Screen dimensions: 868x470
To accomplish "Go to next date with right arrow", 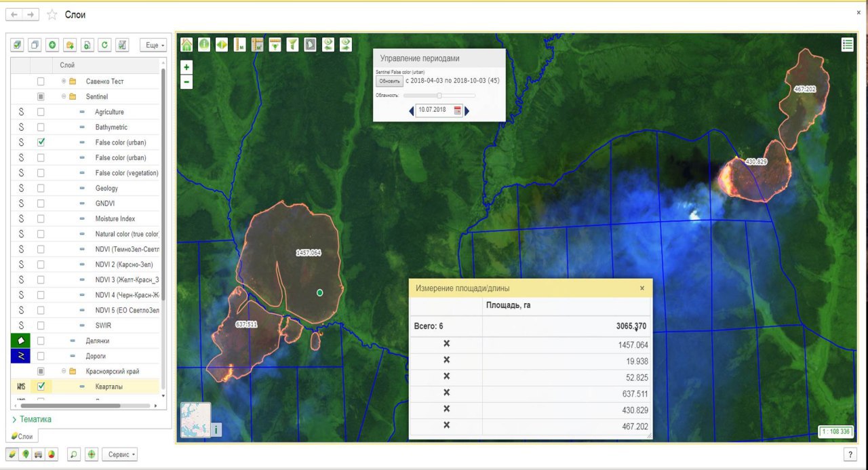I will click(467, 110).
